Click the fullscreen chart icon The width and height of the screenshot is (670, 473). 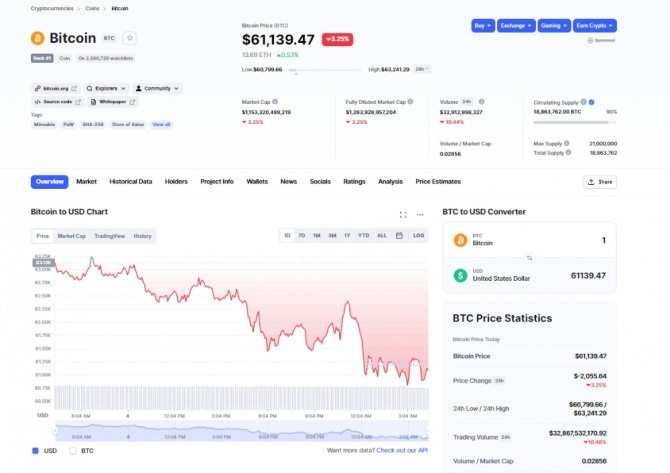click(x=403, y=214)
